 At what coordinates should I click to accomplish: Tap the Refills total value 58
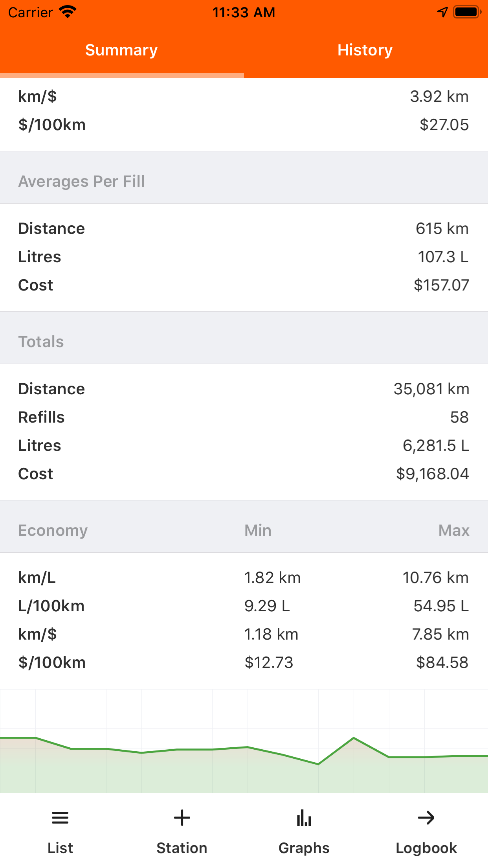[459, 417]
